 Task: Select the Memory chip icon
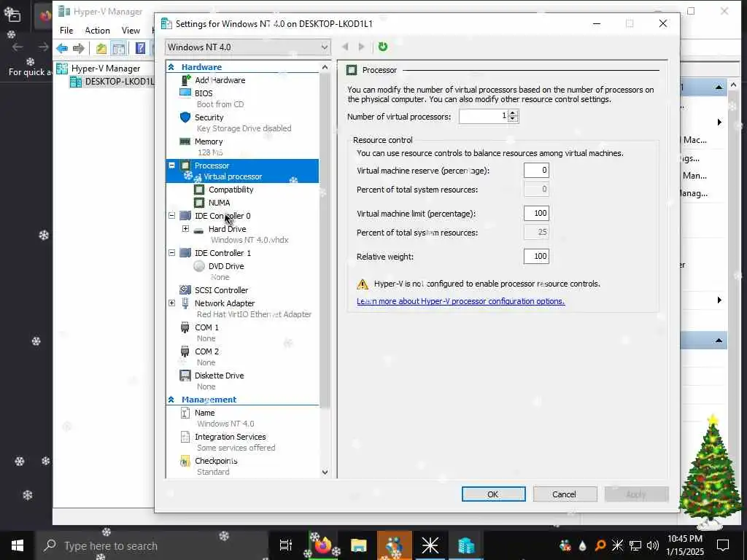185,141
